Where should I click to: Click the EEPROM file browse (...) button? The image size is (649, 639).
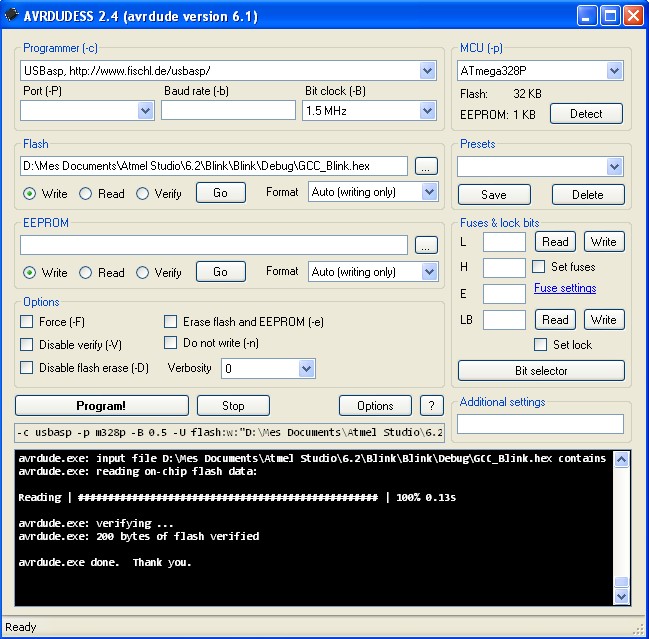pos(426,245)
